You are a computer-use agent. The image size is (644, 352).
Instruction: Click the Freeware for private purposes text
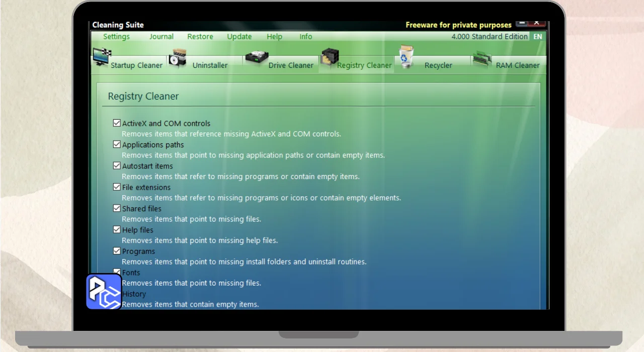458,25
